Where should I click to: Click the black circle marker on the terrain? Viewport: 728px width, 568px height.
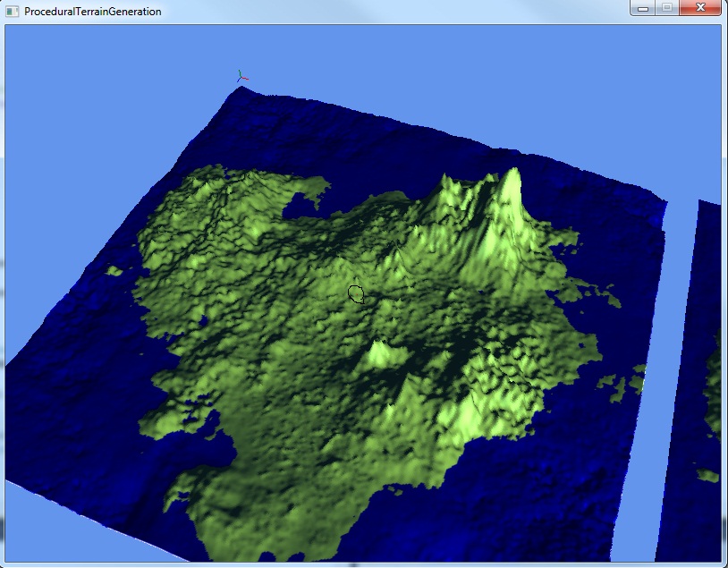tap(356, 293)
